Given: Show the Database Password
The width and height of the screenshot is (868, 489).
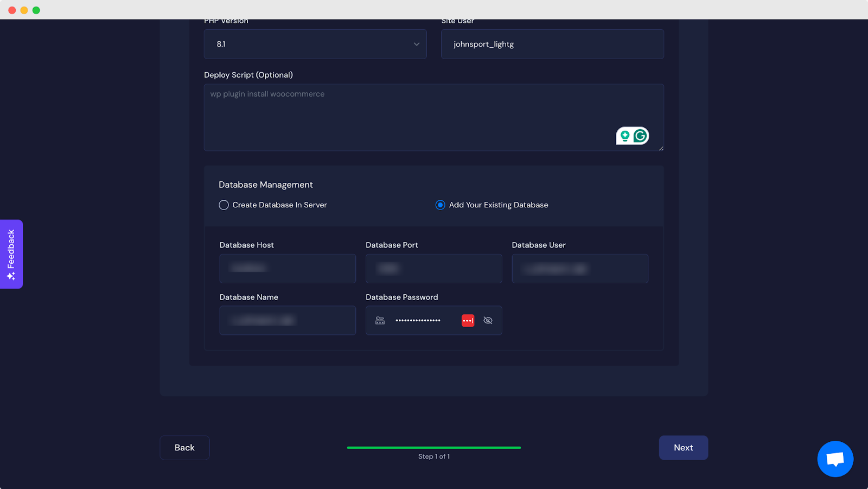Looking at the screenshot, I should (x=488, y=320).
